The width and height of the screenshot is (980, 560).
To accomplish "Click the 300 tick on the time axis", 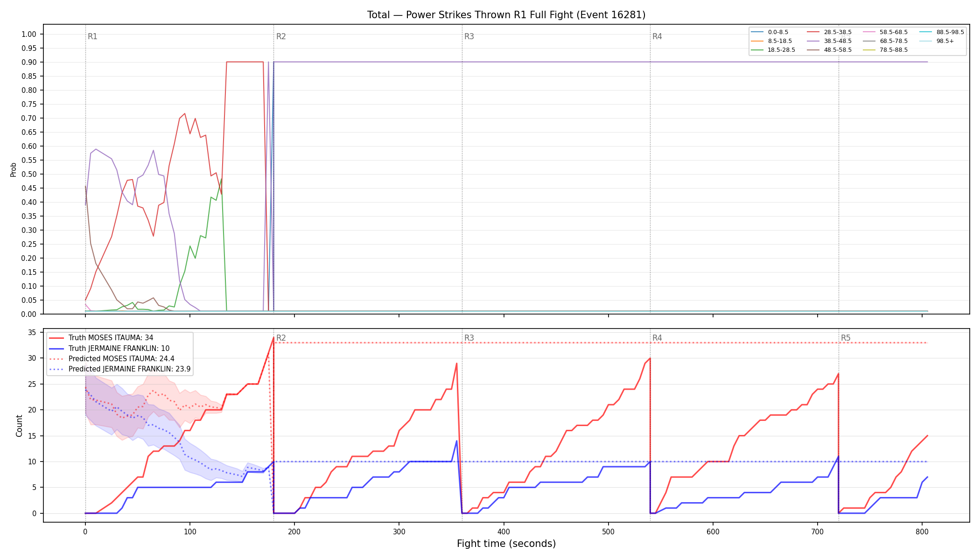I will point(399,532).
